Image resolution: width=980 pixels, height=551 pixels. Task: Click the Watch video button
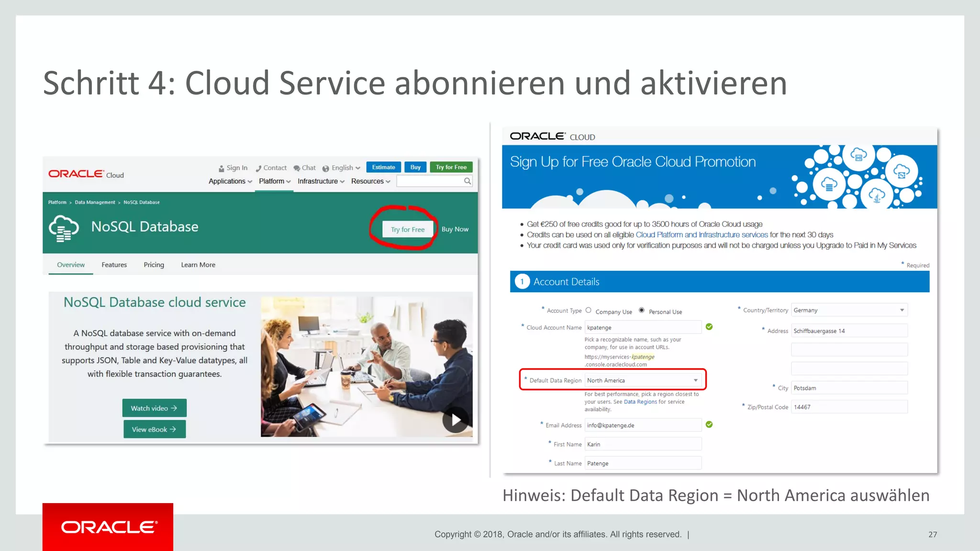tap(154, 408)
